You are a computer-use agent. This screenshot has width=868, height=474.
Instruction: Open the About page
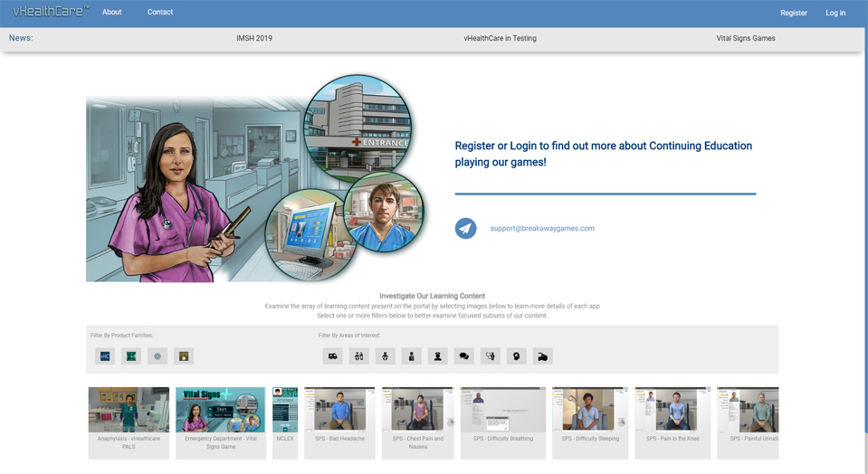click(x=112, y=12)
